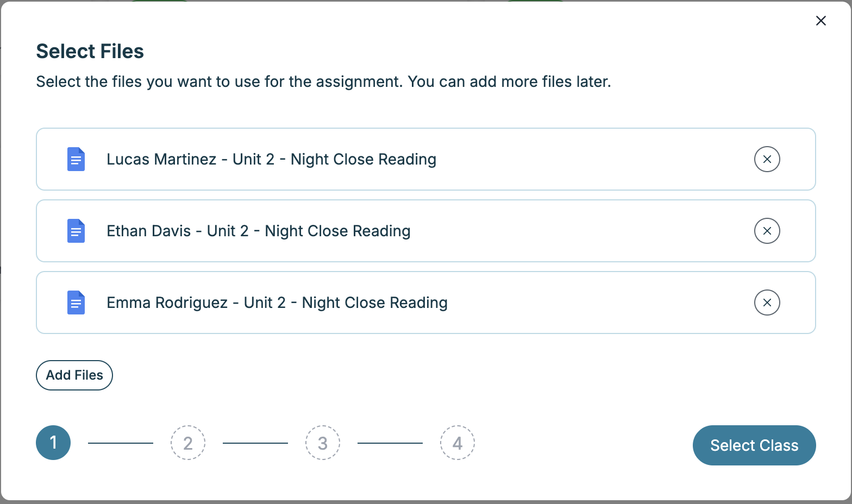Click the Lucas Martinez file name

[271, 159]
